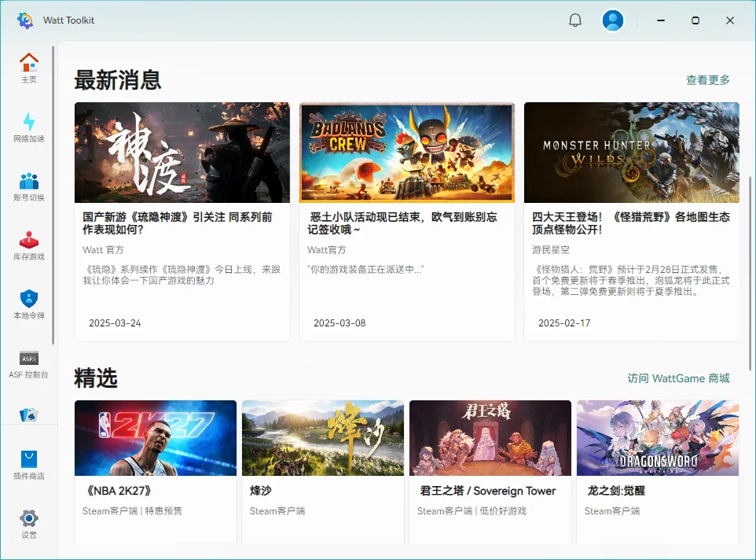Click source label 游民星空

pyautogui.click(x=551, y=250)
